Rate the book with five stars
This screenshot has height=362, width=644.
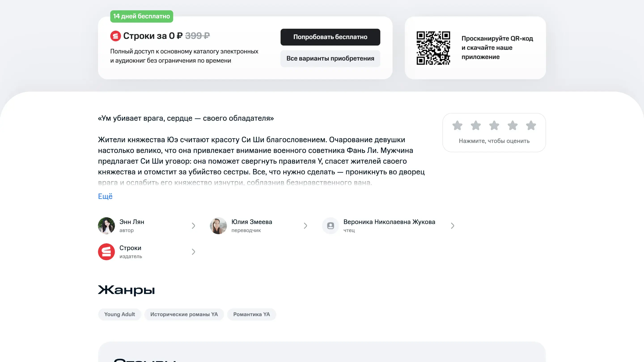(x=531, y=126)
